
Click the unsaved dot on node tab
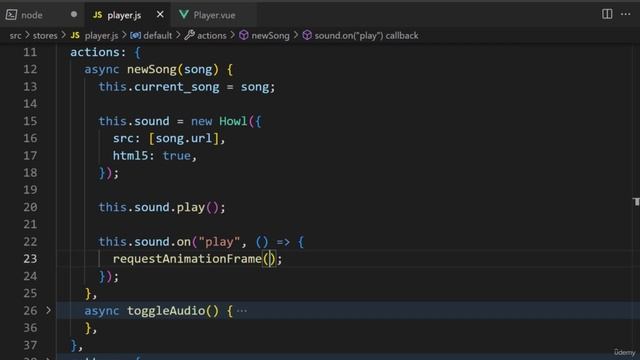coord(73,14)
